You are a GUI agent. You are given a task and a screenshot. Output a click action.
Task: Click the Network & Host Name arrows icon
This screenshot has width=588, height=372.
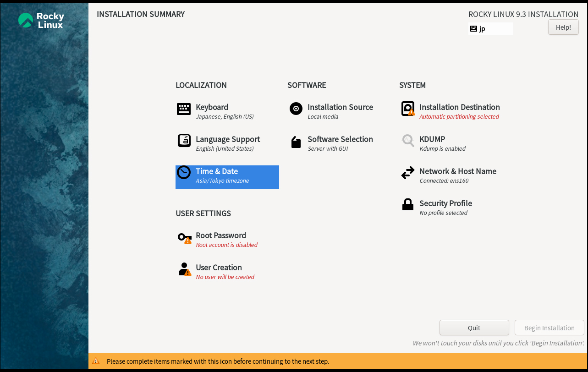[x=408, y=173]
